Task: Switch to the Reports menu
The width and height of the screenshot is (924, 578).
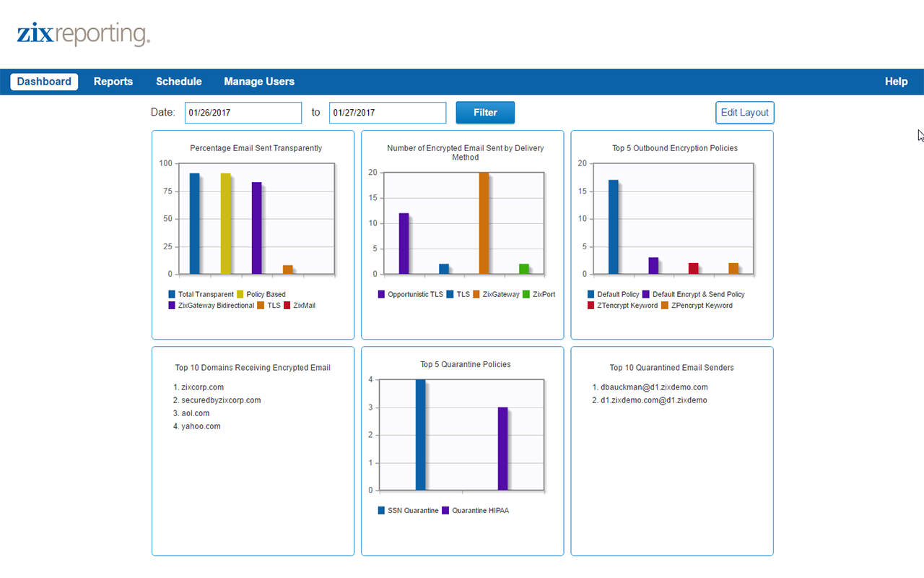Action: point(113,82)
